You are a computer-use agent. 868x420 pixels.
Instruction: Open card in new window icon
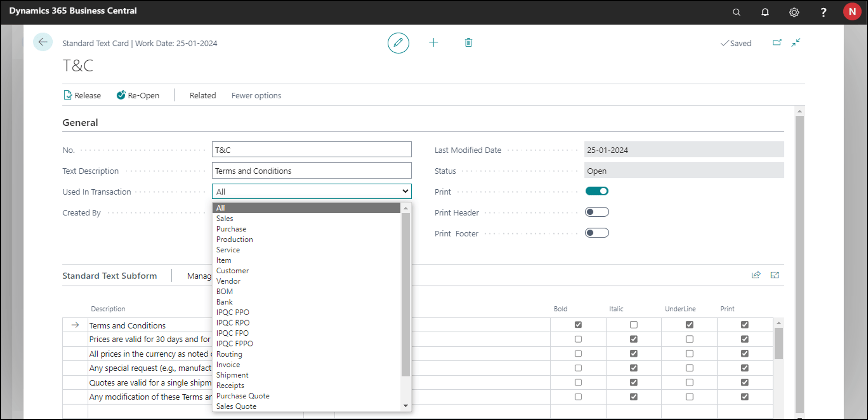tap(777, 43)
